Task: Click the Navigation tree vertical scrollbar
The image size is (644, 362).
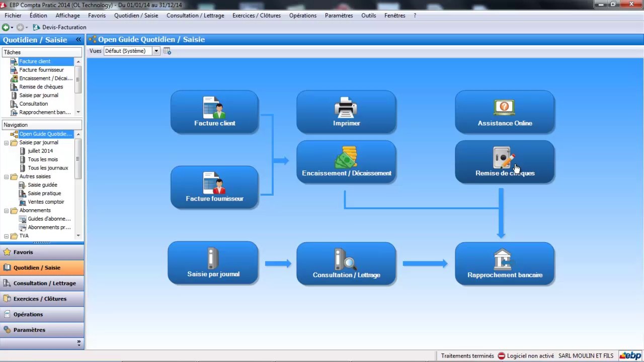Action: coord(78,185)
